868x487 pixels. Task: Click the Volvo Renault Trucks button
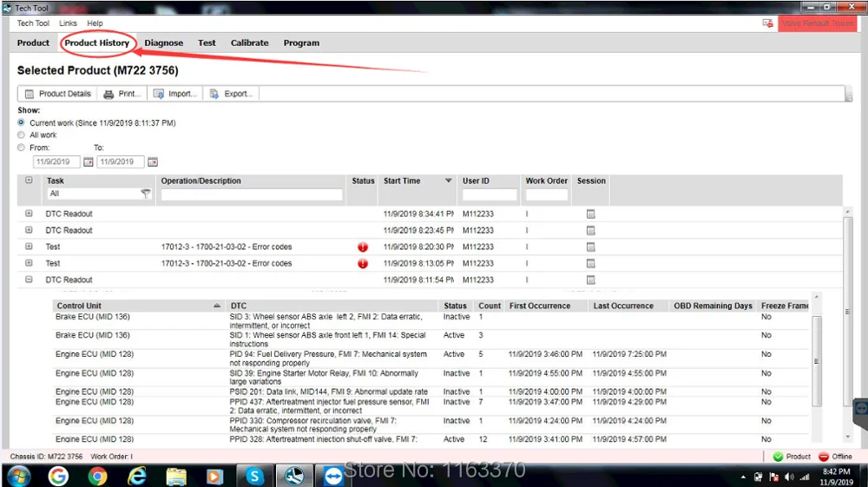click(x=817, y=23)
